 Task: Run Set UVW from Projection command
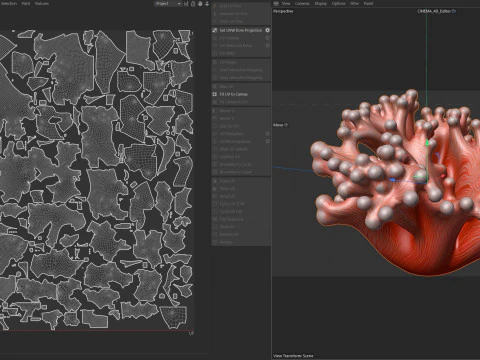point(241,30)
